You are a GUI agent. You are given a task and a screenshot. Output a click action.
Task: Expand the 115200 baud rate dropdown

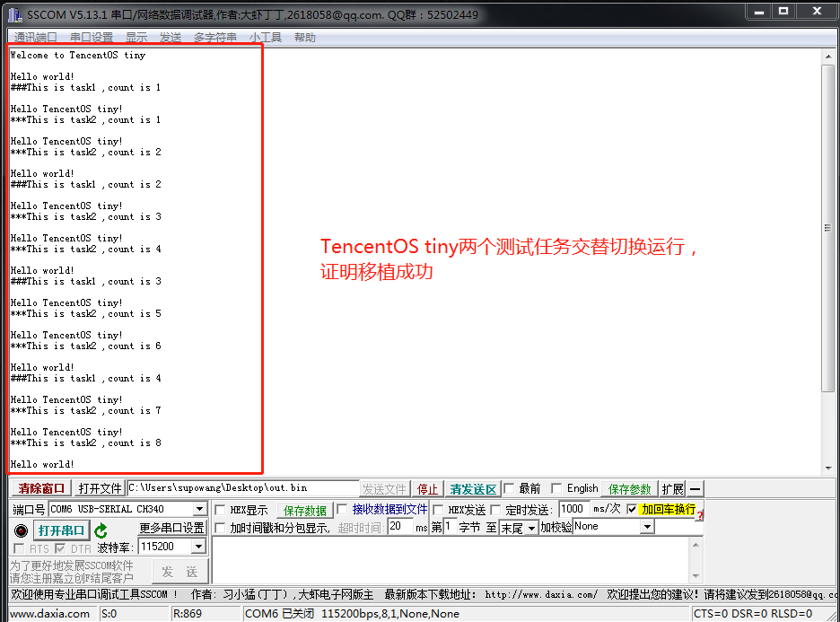click(198, 547)
